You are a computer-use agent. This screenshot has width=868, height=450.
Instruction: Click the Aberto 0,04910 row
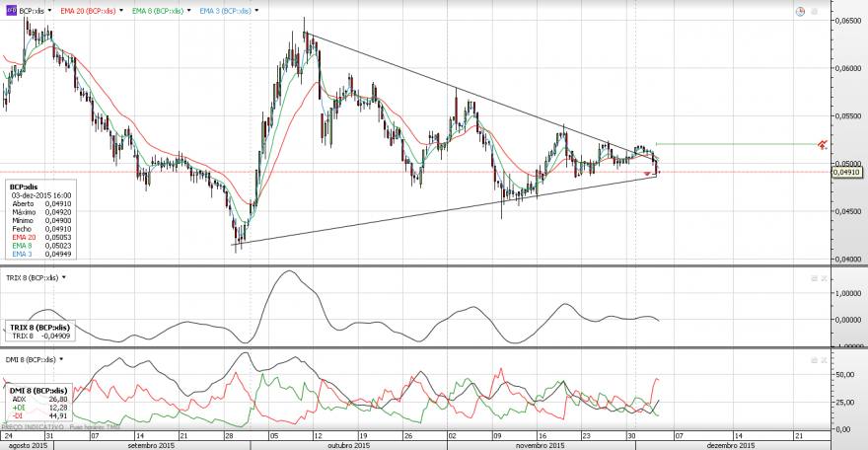pyautogui.click(x=41, y=203)
